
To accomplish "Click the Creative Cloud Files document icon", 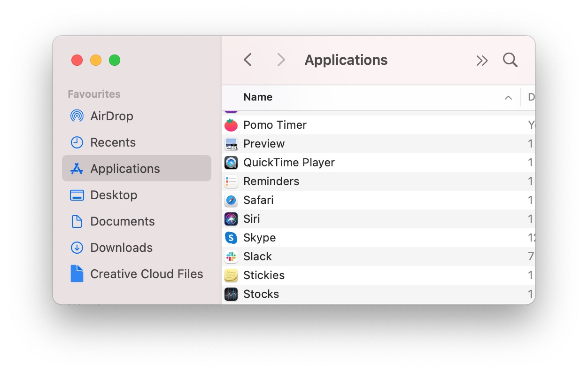I will pyautogui.click(x=77, y=273).
